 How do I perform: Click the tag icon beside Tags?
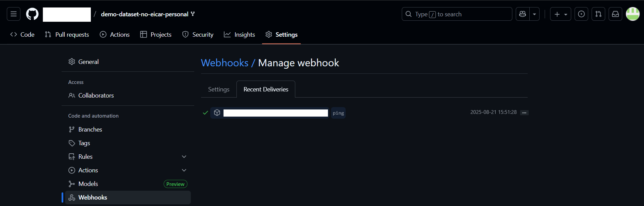pyautogui.click(x=72, y=143)
